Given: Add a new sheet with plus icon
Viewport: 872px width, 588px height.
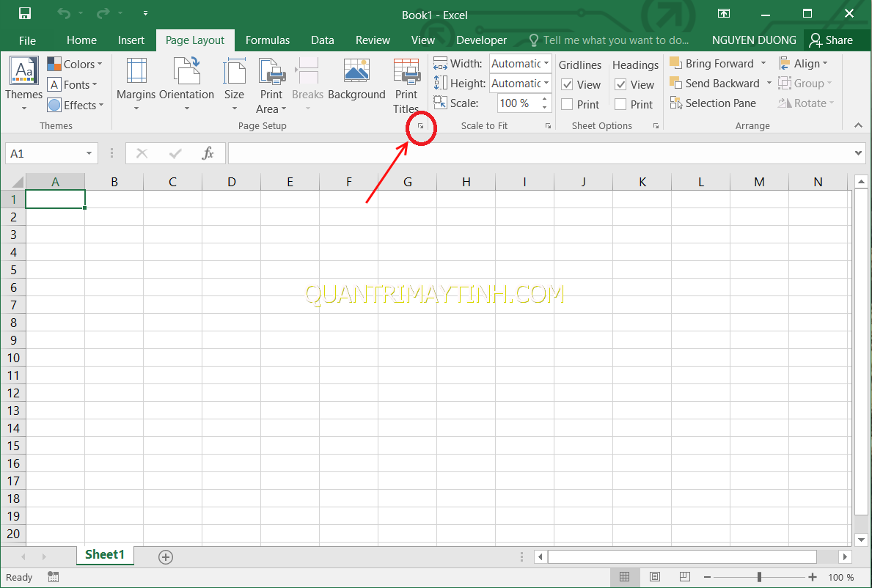Looking at the screenshot, I should [x=166, y=557].
